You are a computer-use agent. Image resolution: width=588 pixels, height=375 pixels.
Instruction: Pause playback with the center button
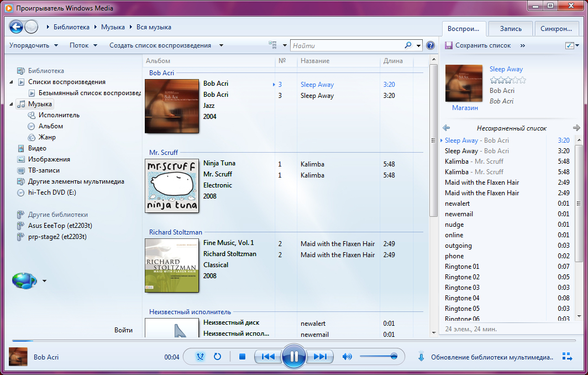pos(293,357)
